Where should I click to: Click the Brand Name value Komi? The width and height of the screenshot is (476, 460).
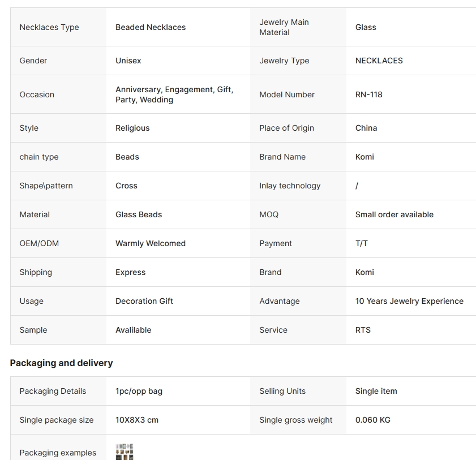coord(364,157)
